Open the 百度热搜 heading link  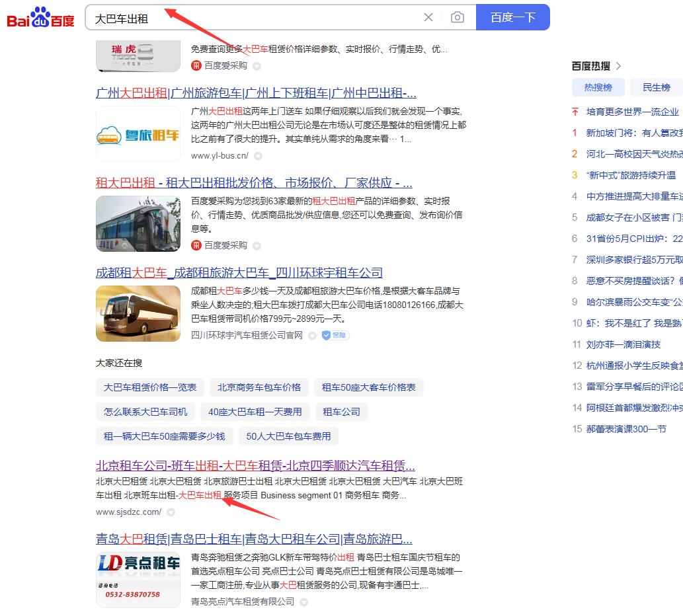590,66
